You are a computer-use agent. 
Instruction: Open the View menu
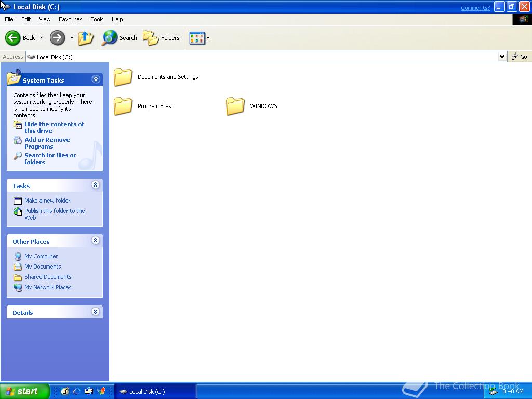(45, 19)
